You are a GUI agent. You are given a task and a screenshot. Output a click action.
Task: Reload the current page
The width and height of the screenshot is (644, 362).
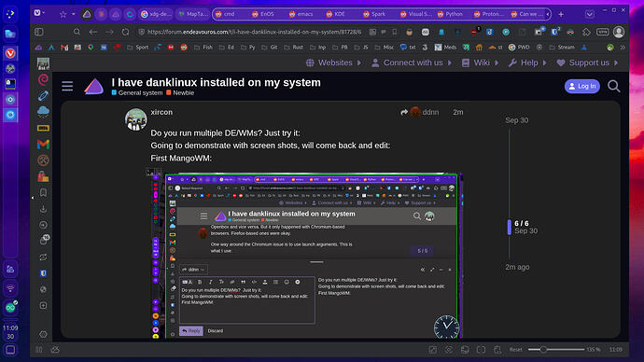tap(125, 32)
